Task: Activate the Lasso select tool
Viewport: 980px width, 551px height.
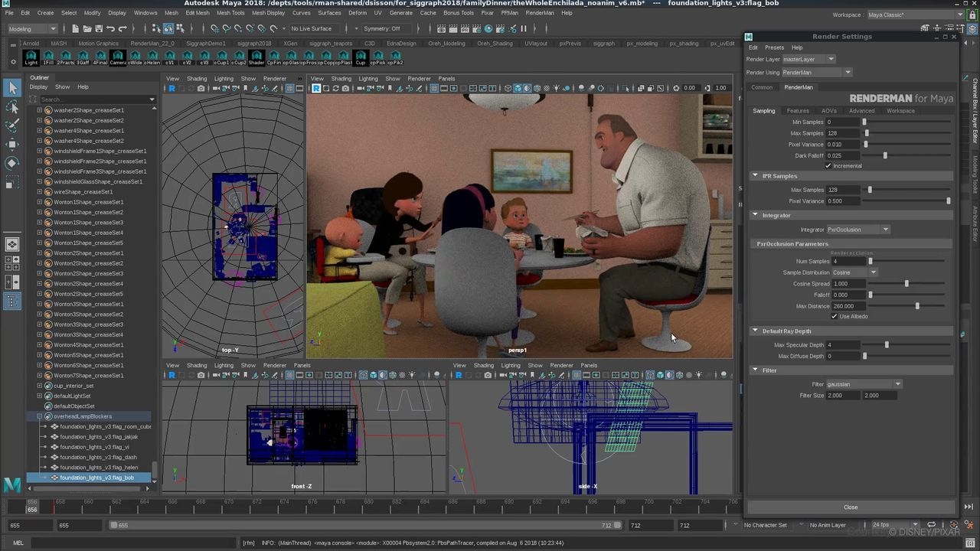Action: (12, 107)
